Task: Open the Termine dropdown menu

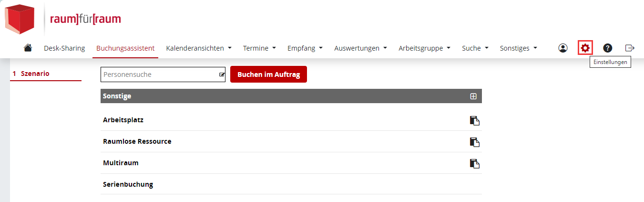Action: pos(259,48)
